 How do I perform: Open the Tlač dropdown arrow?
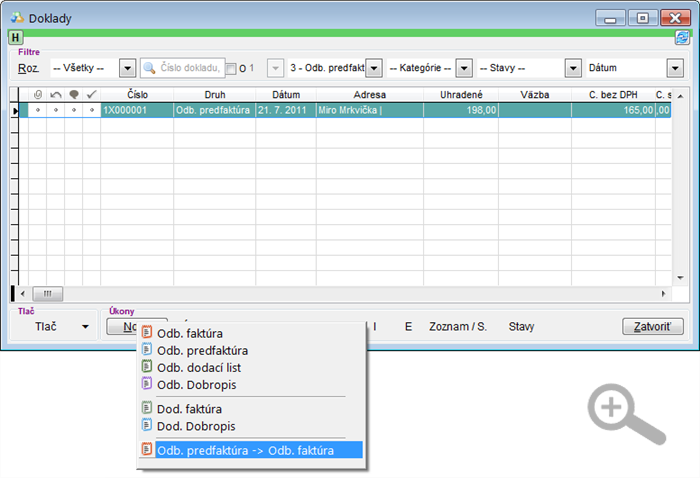tap(85, 327)
